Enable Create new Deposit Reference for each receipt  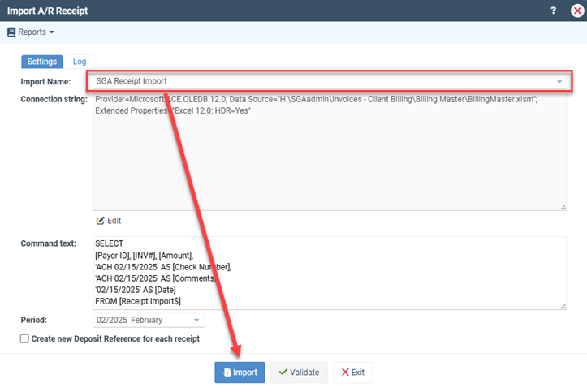24,339
